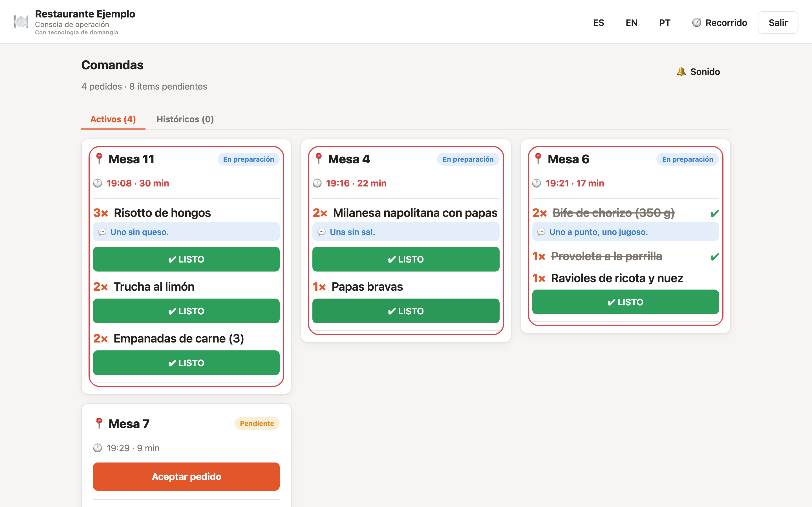Click the green checkmark beside Bife de chorizo

(x=714, y=213)
